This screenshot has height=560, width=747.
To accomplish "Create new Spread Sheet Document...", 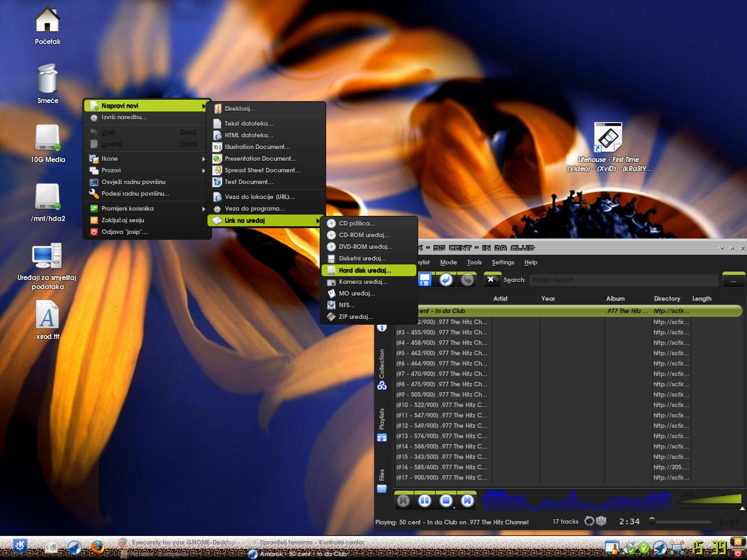I will click(266, 170).
